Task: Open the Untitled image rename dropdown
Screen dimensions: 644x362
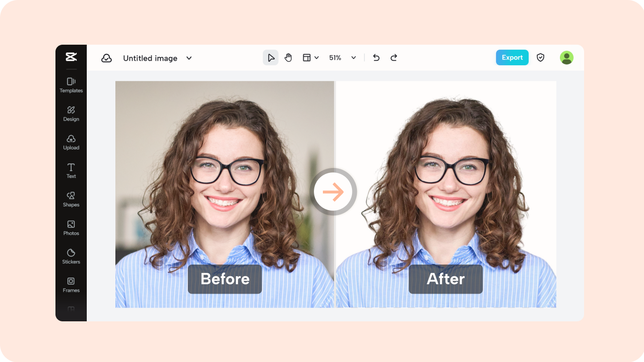Action: tap(188, 58)
